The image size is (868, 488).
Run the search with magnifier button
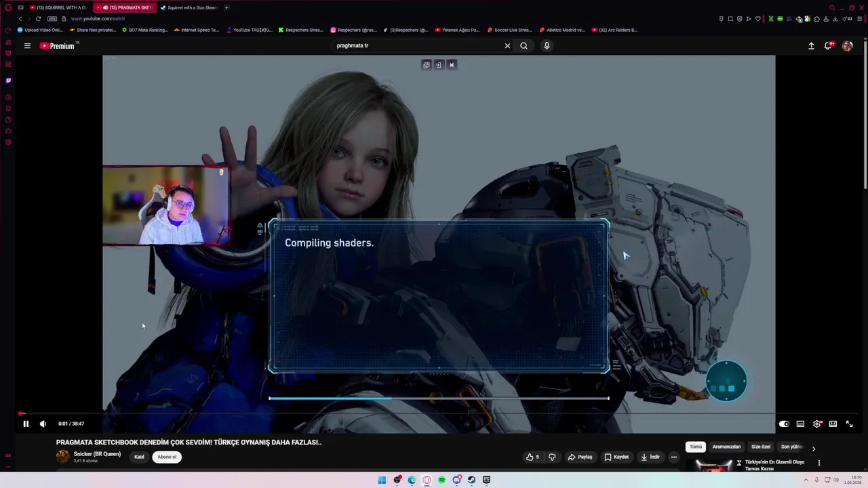pos(524,45)
